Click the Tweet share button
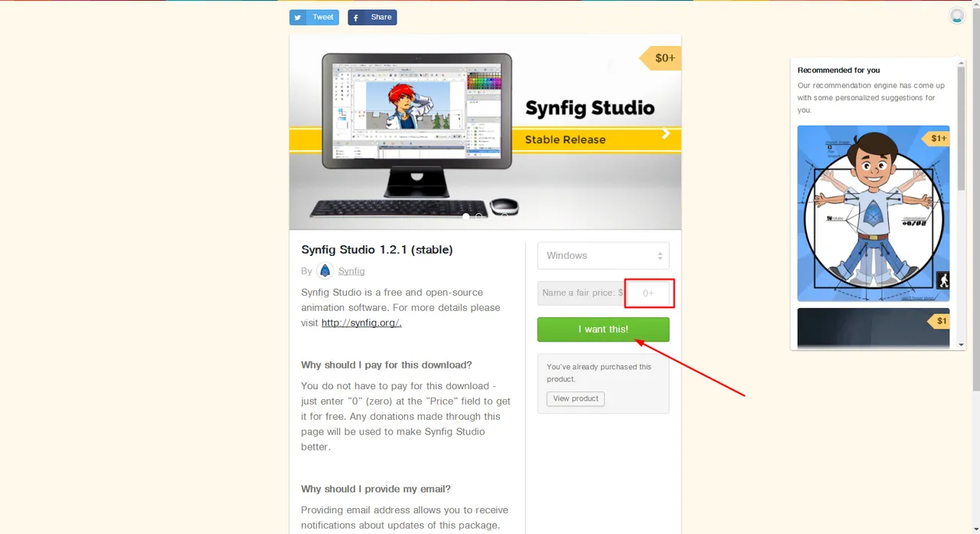This screenshot has width=980, height=534. [314, 17]
